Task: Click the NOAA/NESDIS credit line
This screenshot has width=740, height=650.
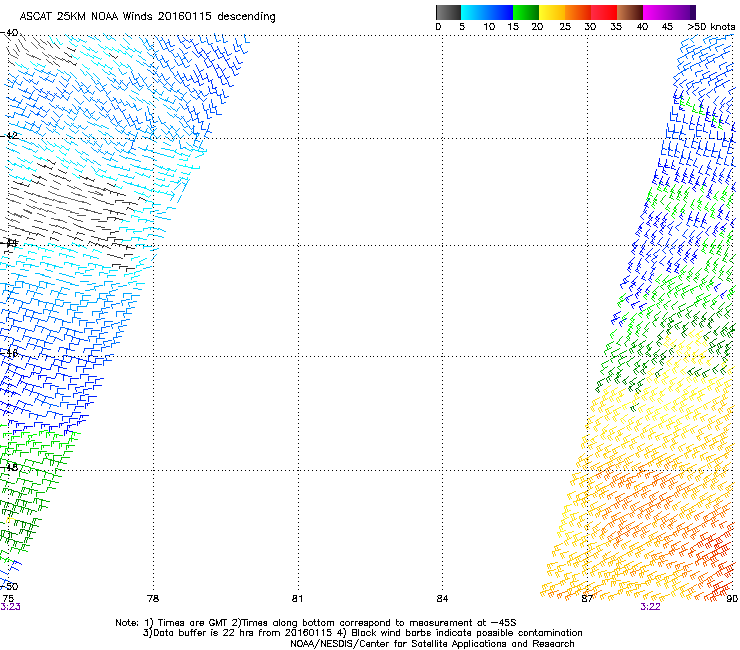Action: (x=432, y=643)
